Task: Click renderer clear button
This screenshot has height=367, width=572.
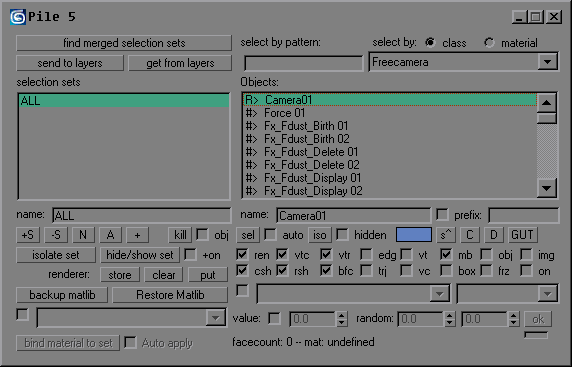Action: tap(163, 275)
